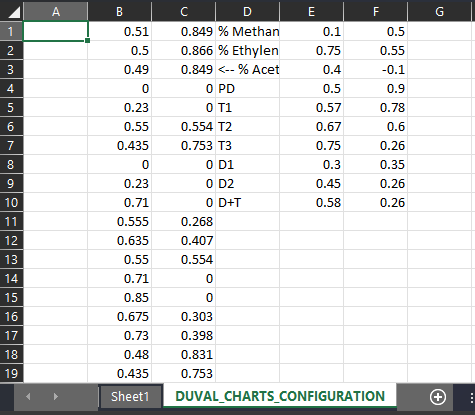Click cell containing '% Ethylen'
The width and height of the screenshot is (475, 415).
click(248, 50)
